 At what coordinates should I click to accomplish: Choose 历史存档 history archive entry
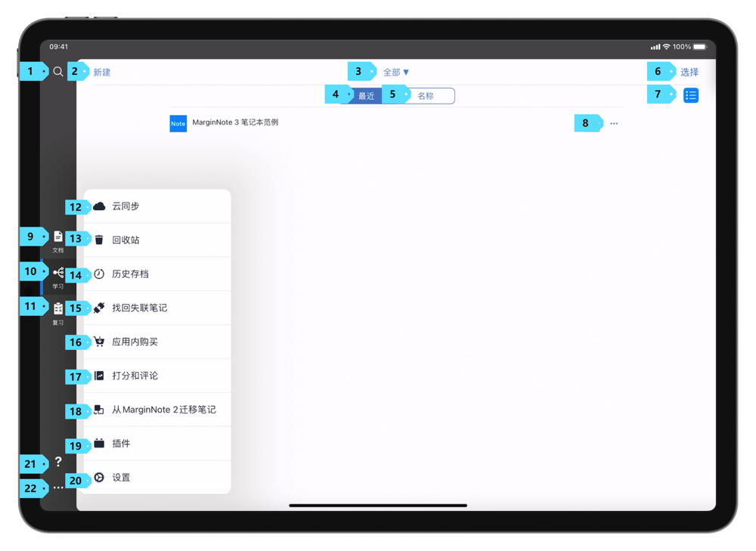130,274
